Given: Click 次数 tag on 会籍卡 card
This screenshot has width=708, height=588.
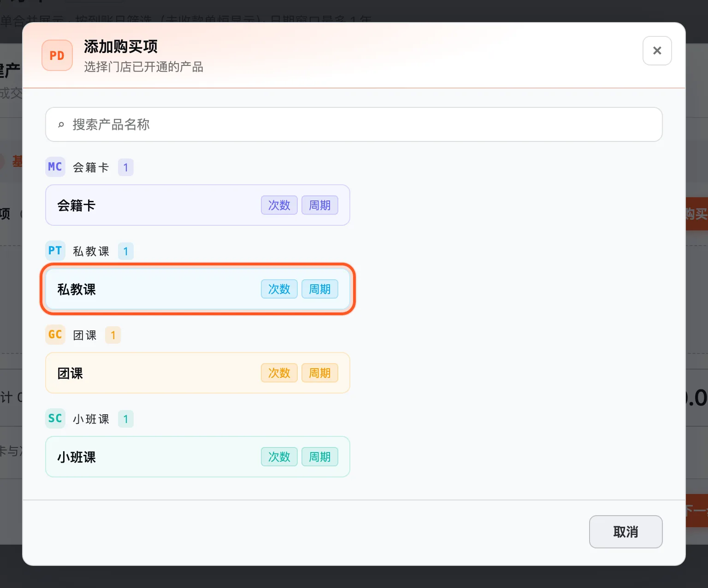Looking at the screenshot, I should pos(279,205).
